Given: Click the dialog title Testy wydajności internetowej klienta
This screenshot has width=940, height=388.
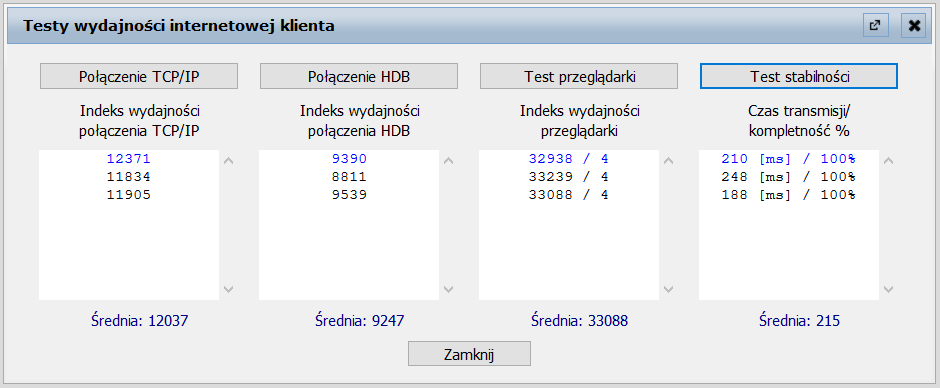Looking at the screenshot, I should tap(179, 26).
